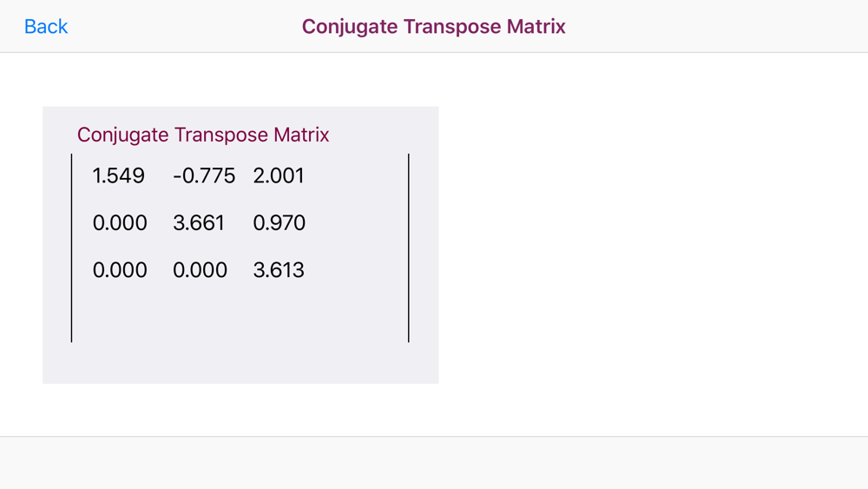This screenshot has height=489, width=868.
Task: Select matrix value 1.549
Action: click(x=118, y=175)
